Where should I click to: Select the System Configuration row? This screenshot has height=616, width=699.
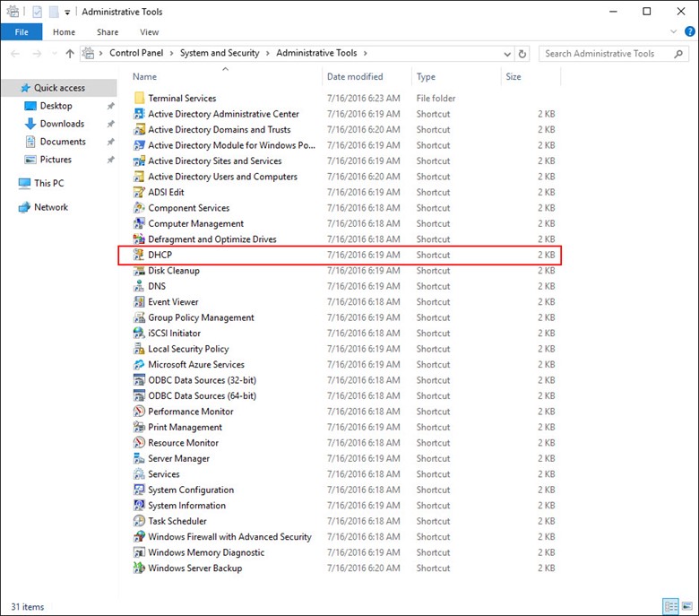tap(346, 490)
